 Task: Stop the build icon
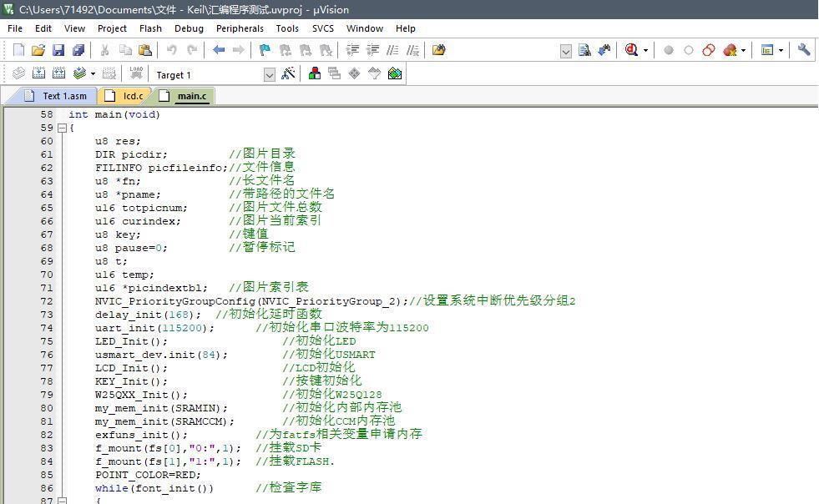click(109, 73)
